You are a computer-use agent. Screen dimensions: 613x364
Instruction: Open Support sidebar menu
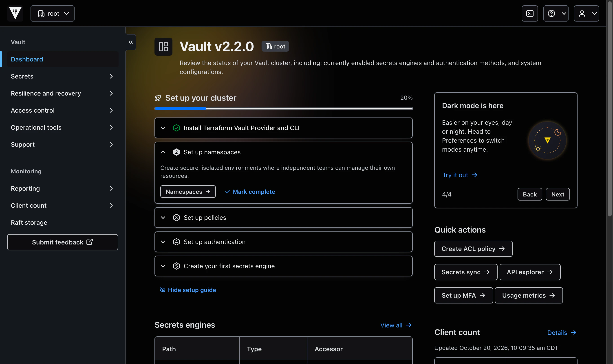(63, 145)
